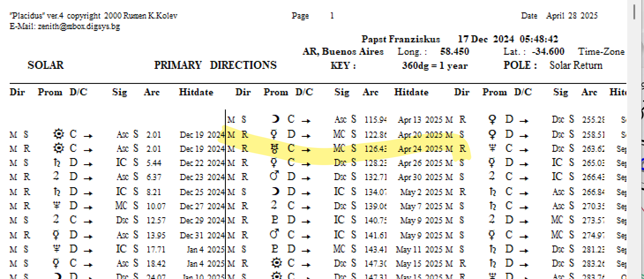The height and width of the screenshot is (279, 644).
Task: Click the Mercury glyph in the Dec 31 2024 row
Action: (56, 234)
